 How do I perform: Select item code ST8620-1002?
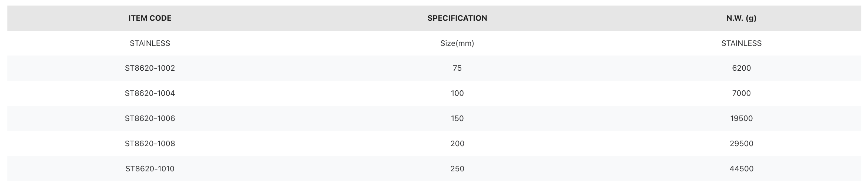pyautogui.click(x=150, y=68)
